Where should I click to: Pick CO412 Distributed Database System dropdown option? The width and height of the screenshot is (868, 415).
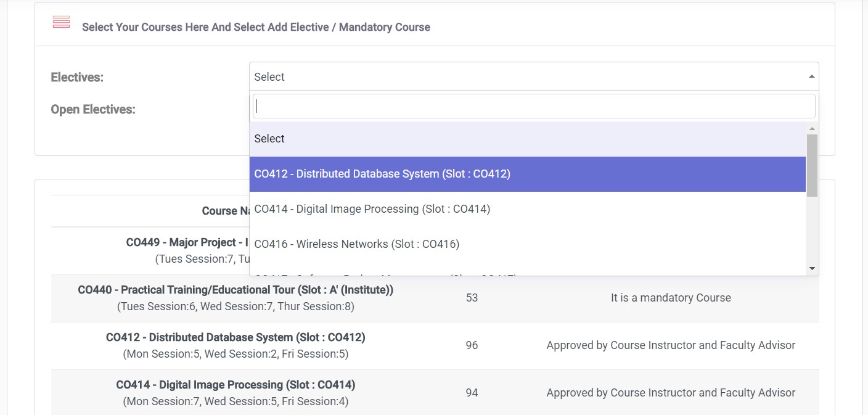click(528, 174)
